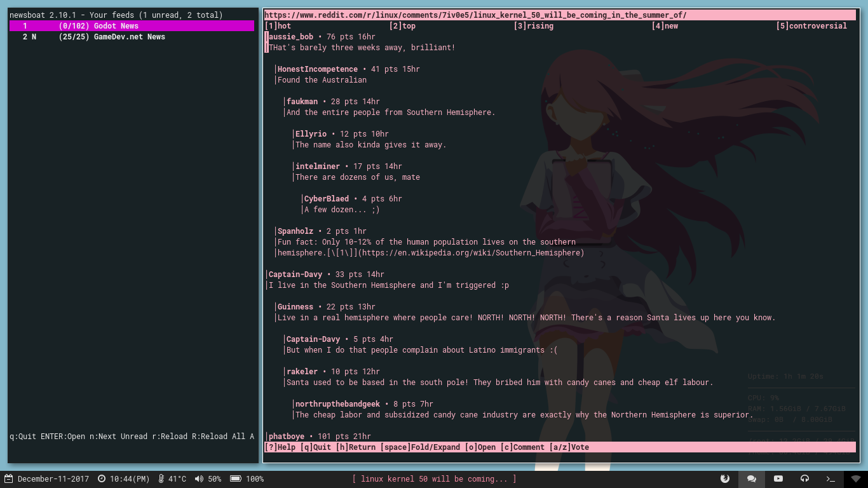Click the 10:44(PM) time text
This screenshot has height=488, width=868.
point(130,478)
